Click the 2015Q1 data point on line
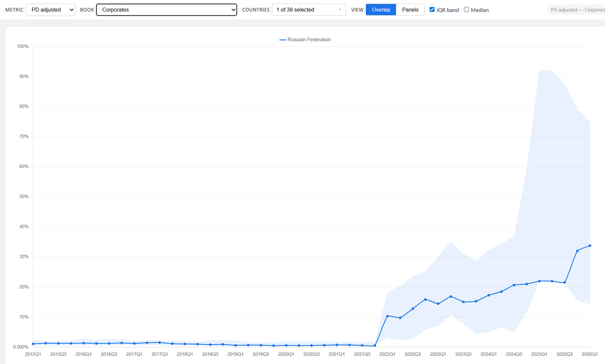 click(33, 344)
